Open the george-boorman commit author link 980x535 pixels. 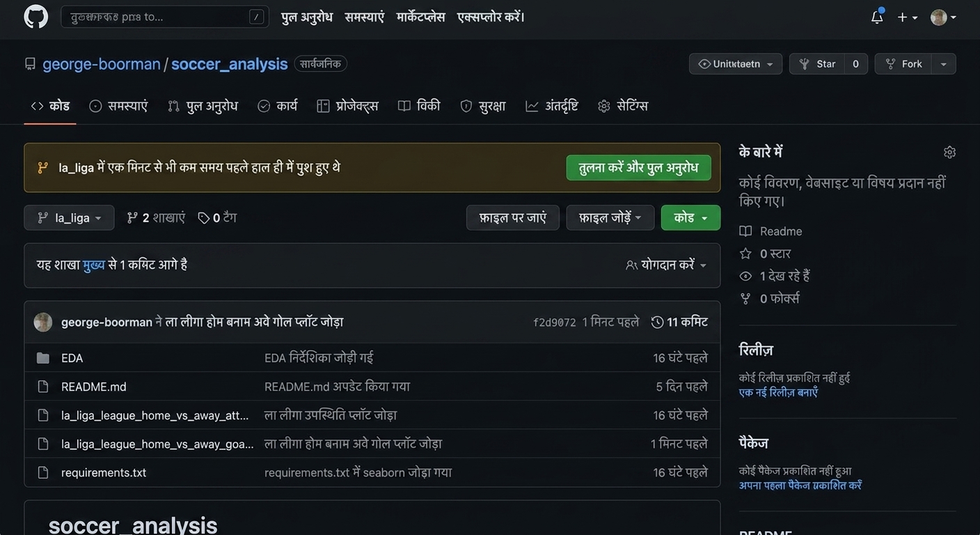(x=106, y=322)
